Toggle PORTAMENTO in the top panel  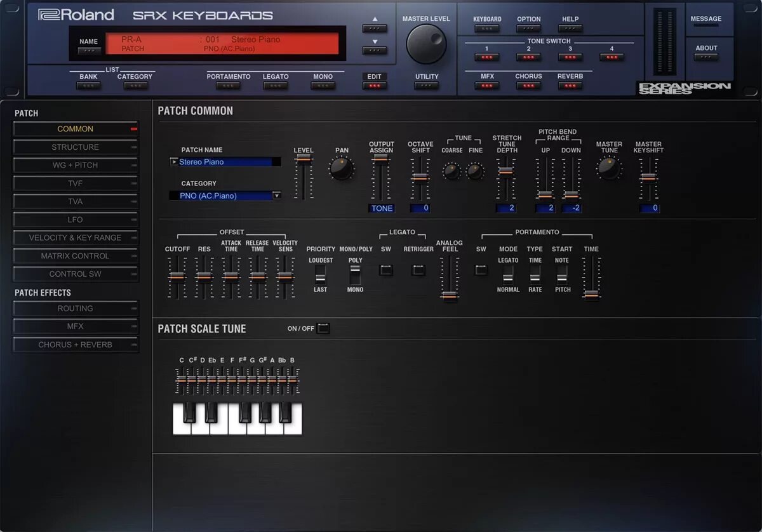click(228, 86)
